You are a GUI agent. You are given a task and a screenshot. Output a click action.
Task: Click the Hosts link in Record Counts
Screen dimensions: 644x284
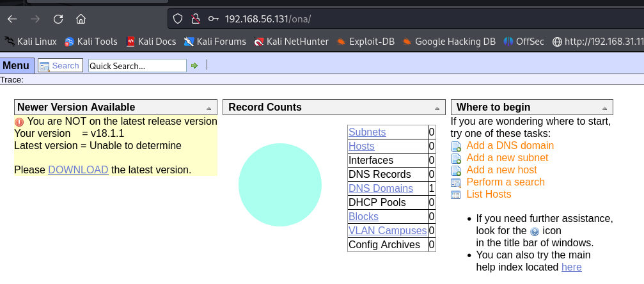361,146
